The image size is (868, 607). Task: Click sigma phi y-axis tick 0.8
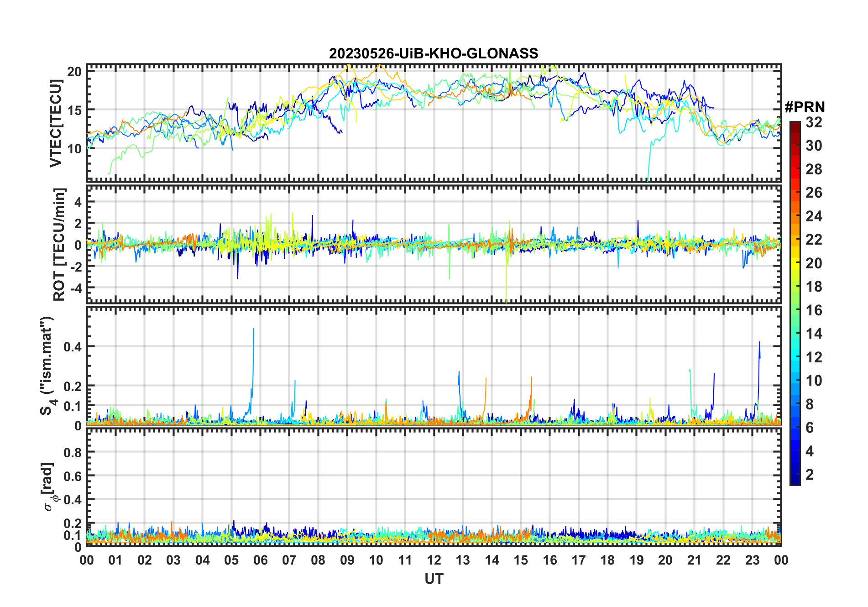pyautogui.click(x=73, y=452)
